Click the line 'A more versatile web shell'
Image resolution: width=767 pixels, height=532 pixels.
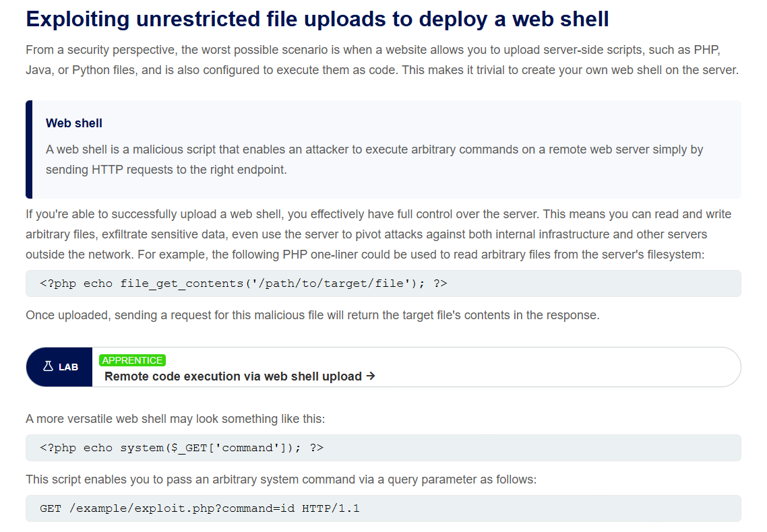pyautogui.click(x=175, y=419)
